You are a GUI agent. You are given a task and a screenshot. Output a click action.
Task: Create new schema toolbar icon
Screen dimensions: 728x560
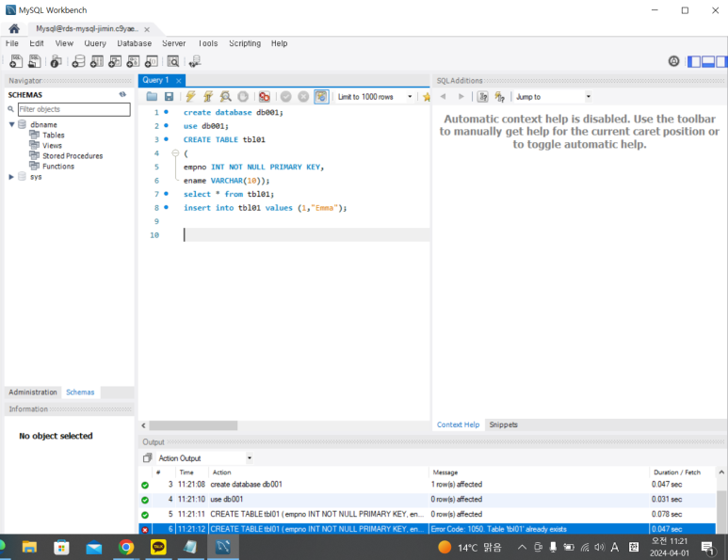(78, 61)
